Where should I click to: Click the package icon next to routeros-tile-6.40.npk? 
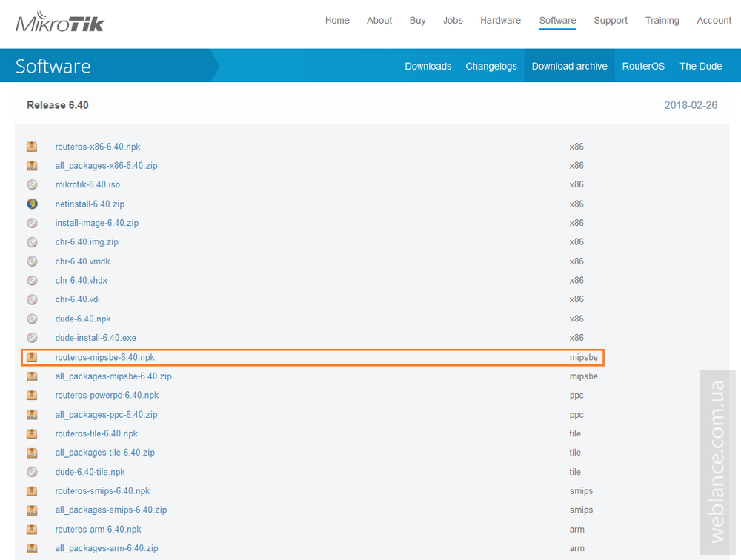[x=32, y=433]
